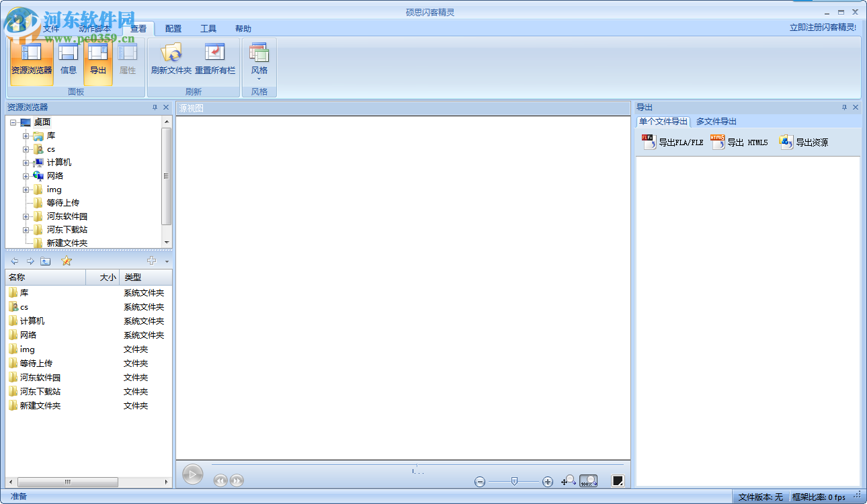
Task: Click the zoom slider handle
Action: coord(514,480)
